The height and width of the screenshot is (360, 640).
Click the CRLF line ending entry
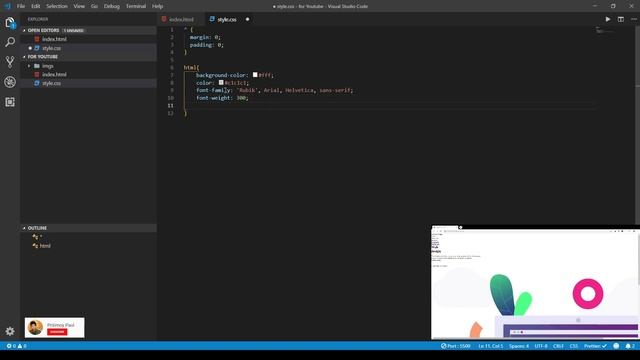point(558,346)
